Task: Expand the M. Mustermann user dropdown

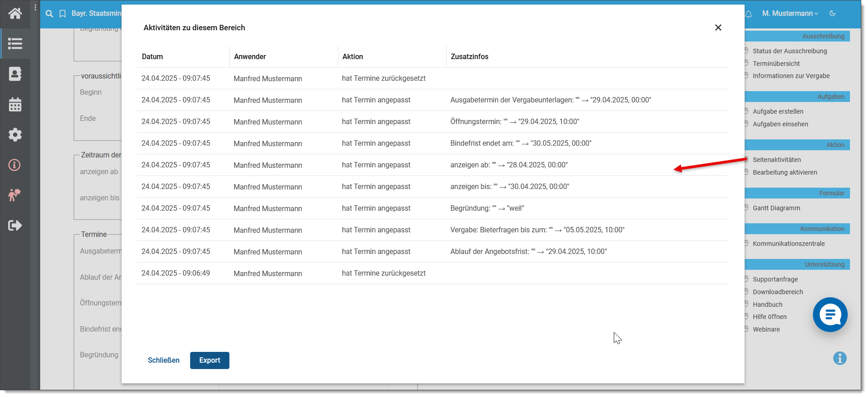Action: pos(790,14)
